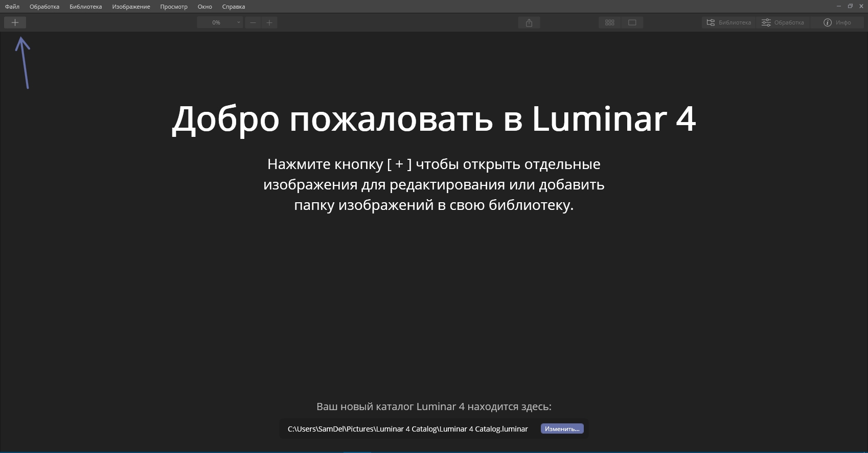Switch to single image view

632,22
